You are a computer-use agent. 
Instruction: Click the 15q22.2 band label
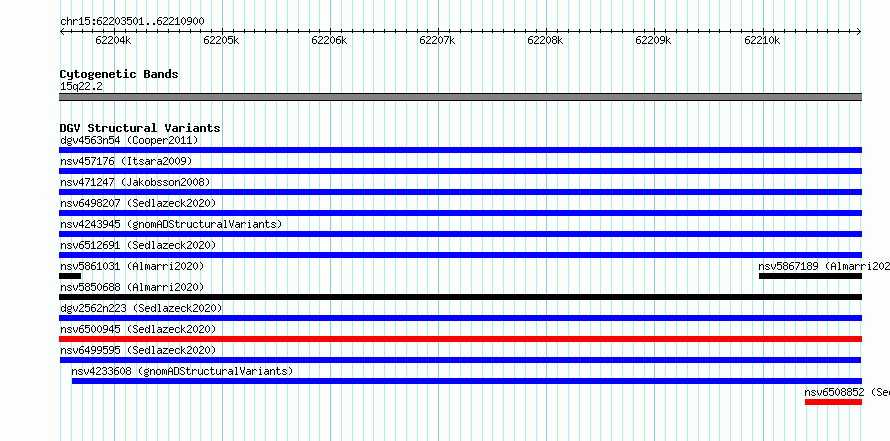point(81,86)
